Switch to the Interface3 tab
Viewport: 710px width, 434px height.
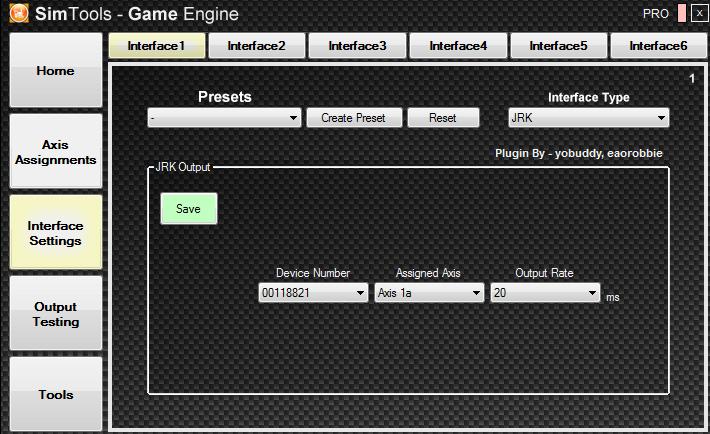point(357,46)
